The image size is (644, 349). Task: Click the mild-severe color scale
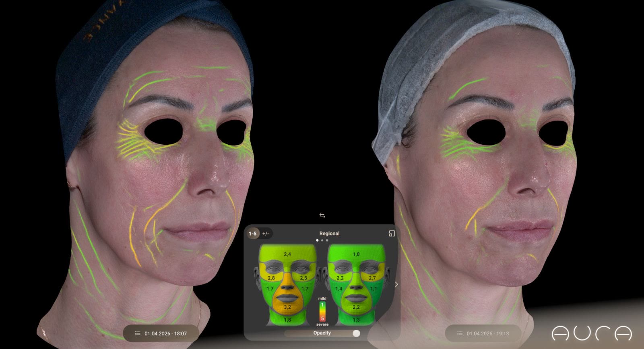[322, 311]
